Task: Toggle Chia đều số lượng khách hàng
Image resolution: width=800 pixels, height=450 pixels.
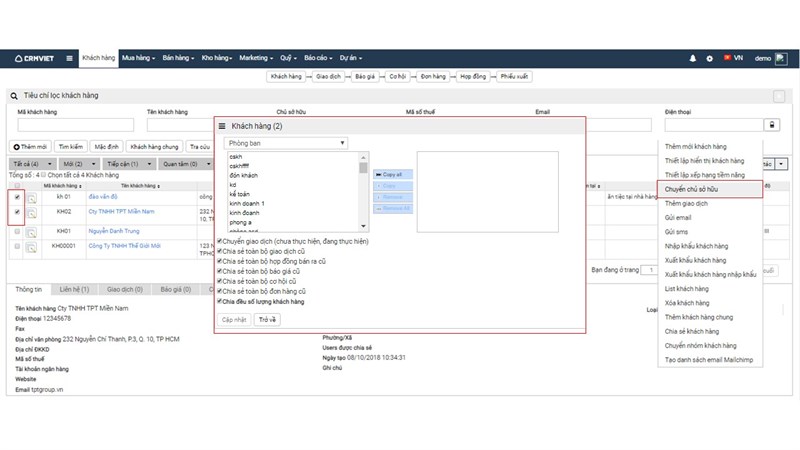Action: (220, 301)
